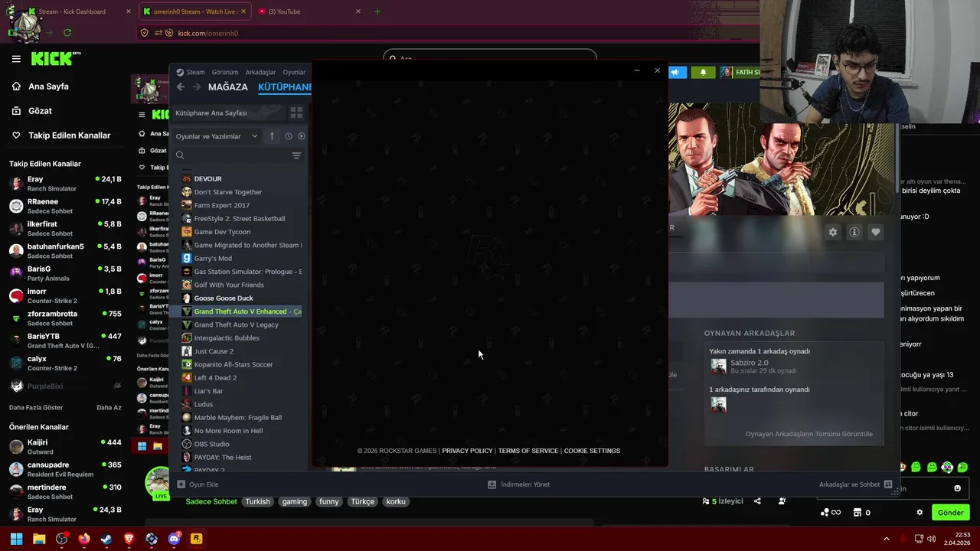The image size is (980, 551).
Task: Open COOKIE SETTINGS link
Action: pyautogui.click(x=592, y=451)
